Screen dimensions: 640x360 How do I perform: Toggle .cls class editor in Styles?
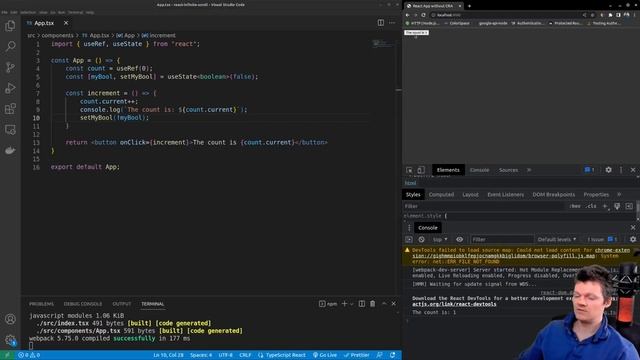[x=591, y=206]
